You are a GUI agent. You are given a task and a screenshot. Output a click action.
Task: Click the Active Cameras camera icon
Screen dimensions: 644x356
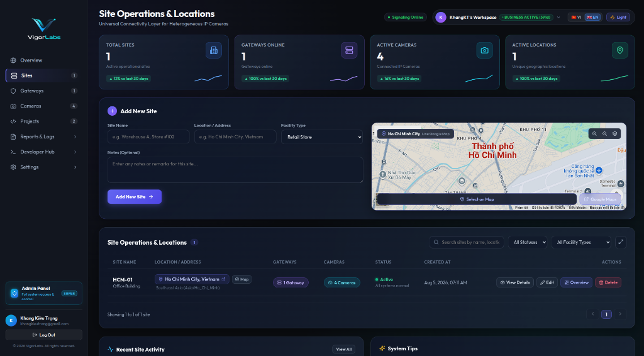(485, 50)
